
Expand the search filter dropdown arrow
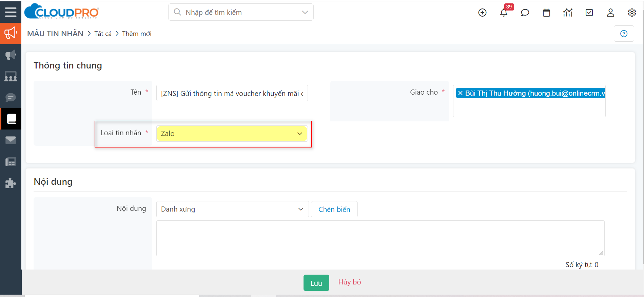305,12
